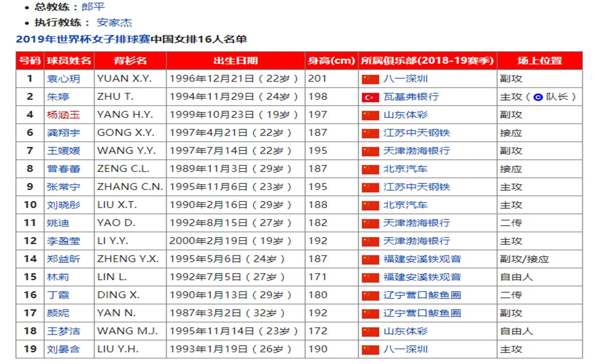Click the 身高(cm) column header
Screen dimensions: 597x364
point(331,61)
